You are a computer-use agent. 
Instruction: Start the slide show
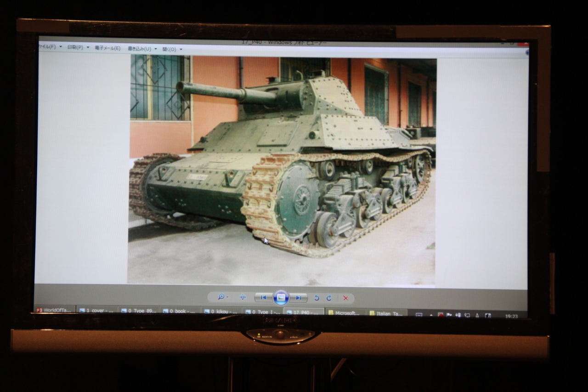(281, 298)
